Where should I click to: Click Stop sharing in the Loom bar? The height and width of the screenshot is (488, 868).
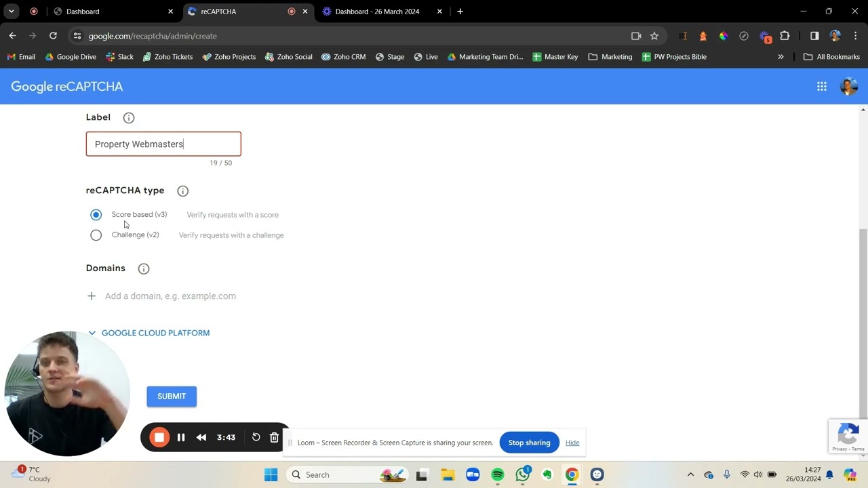point(529,443)
